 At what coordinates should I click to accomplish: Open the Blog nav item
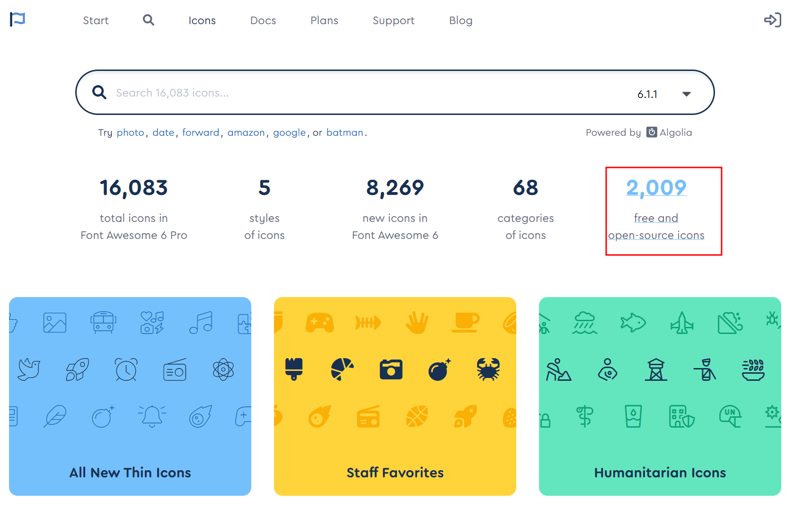click(461, 20)
